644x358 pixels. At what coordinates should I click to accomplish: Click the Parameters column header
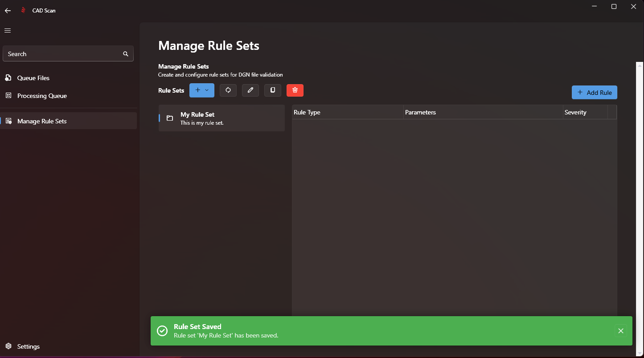coord(420,112)
